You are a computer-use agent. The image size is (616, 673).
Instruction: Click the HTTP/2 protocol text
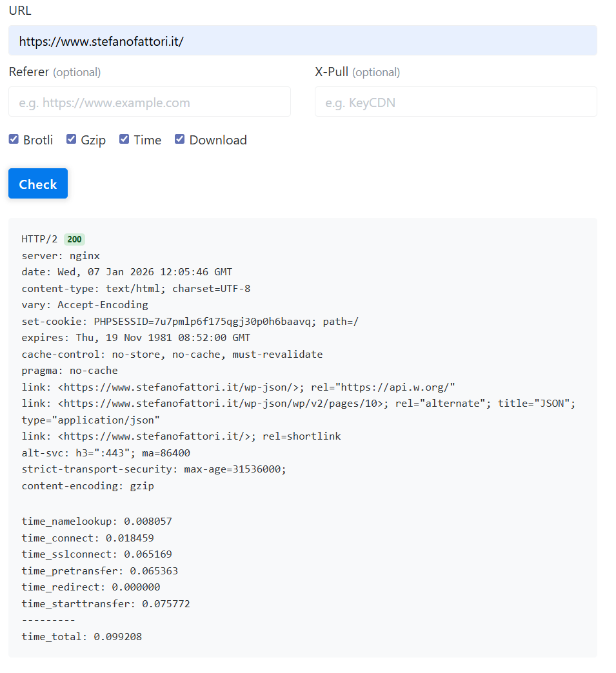[39, 239]
